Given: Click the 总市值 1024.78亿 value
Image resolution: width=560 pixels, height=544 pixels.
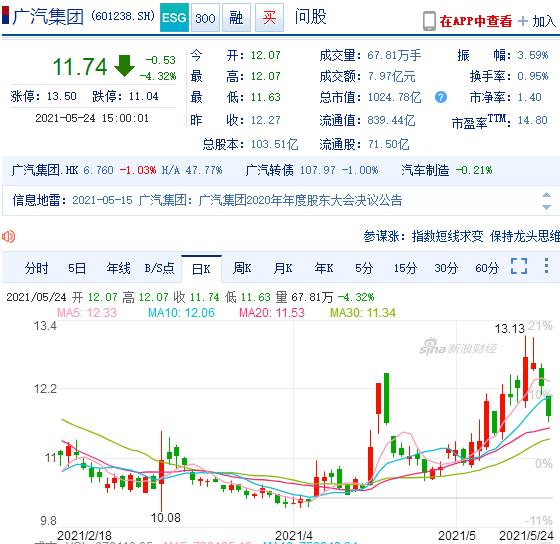Looking at the screenshot, I should pyautogui.click(x=394, y=97).
